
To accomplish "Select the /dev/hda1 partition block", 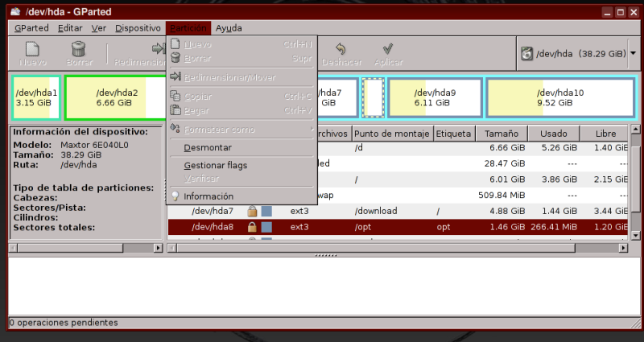I will click(36, 97).
